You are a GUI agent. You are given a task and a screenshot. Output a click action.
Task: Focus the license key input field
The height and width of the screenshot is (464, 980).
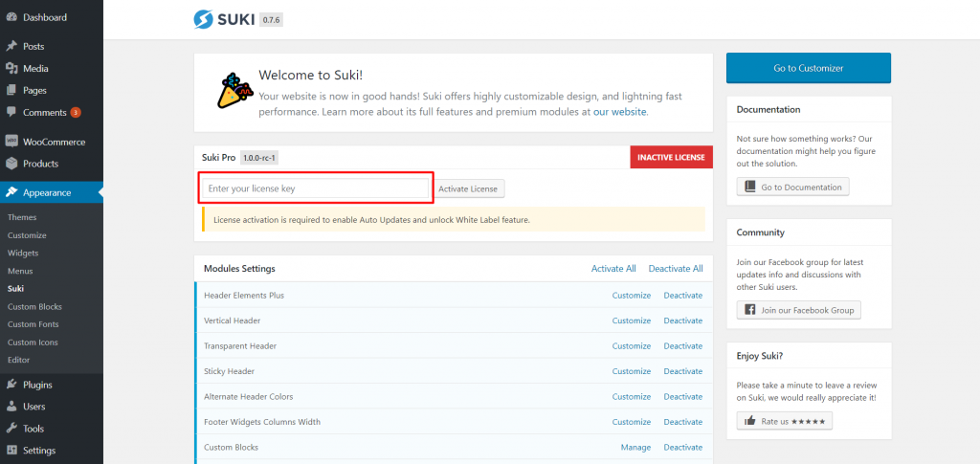tap(316, 188)
